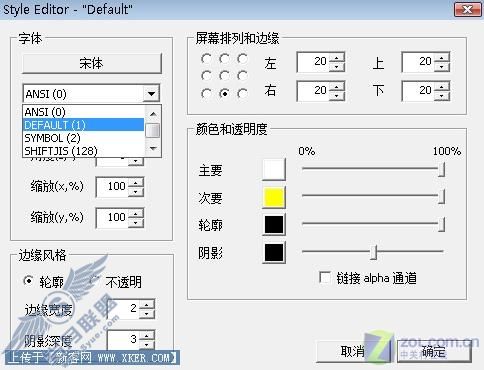The height and width of the screenshot is (370, 484).
Task: Open the 宋体 font chooser button
Action: tap(92, 63)
